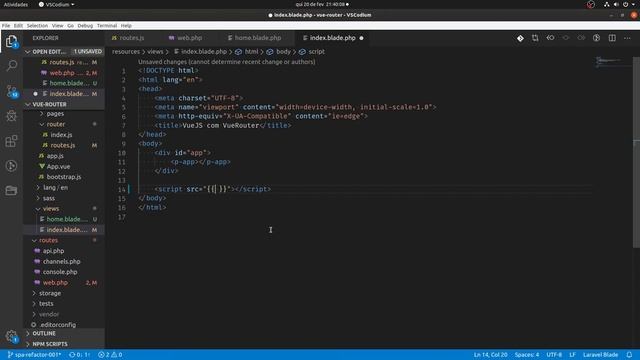Open the Selection menu

pos(37,25)
